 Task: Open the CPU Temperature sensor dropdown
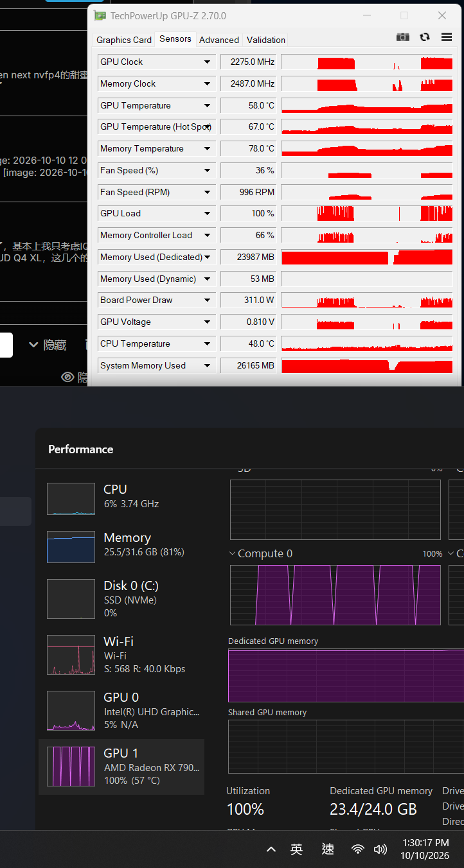tap(208, 343)
